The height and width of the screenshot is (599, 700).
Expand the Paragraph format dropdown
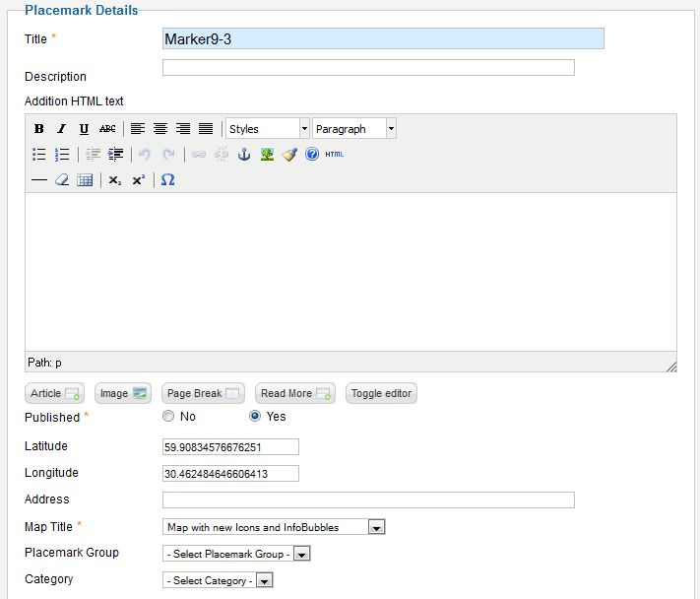[354, 129]
